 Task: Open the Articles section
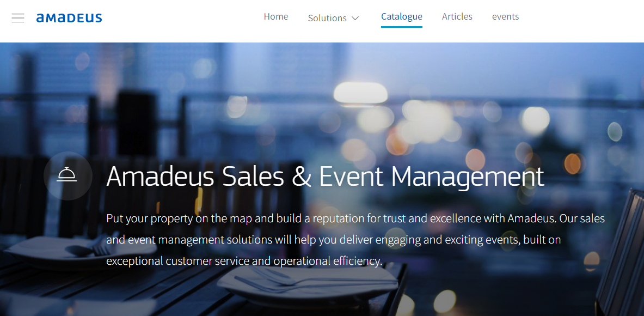[x=457, y=16]
